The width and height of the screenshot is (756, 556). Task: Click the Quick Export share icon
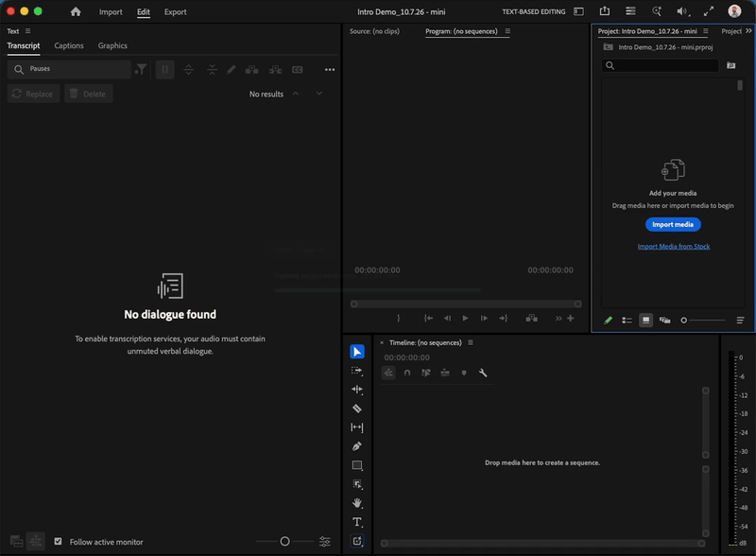pos(605,10)
